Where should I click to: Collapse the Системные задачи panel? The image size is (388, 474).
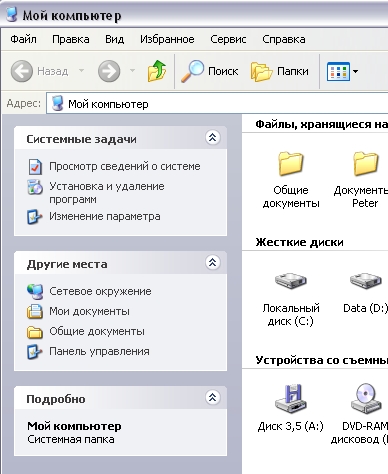(x=212, y=137)
